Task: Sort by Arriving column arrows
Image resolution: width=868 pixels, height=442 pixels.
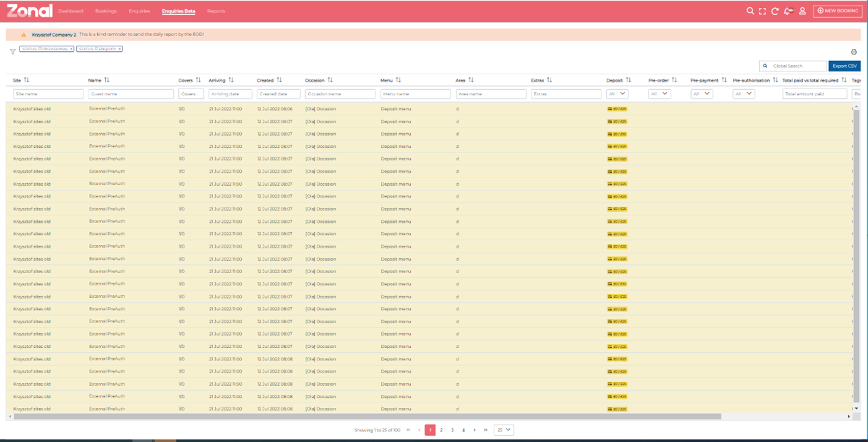Action: pos(231,80)
